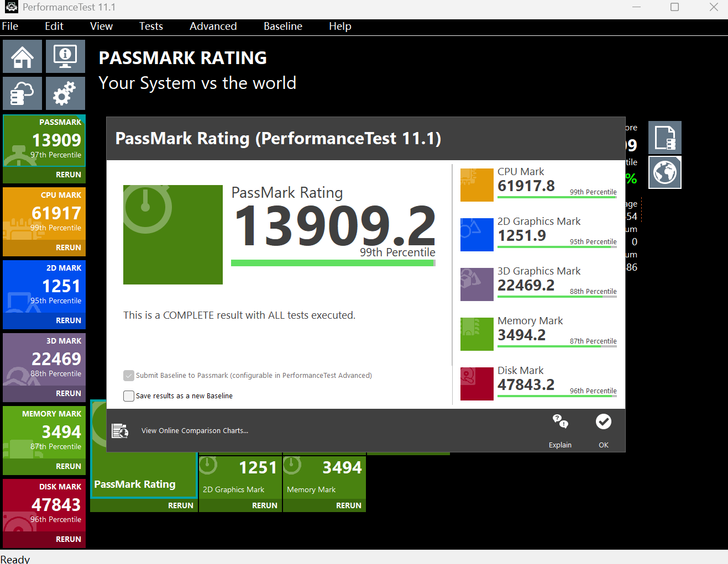728x564 pixels.
Task: Rerun the Disk Mark test
Action: 68,539
